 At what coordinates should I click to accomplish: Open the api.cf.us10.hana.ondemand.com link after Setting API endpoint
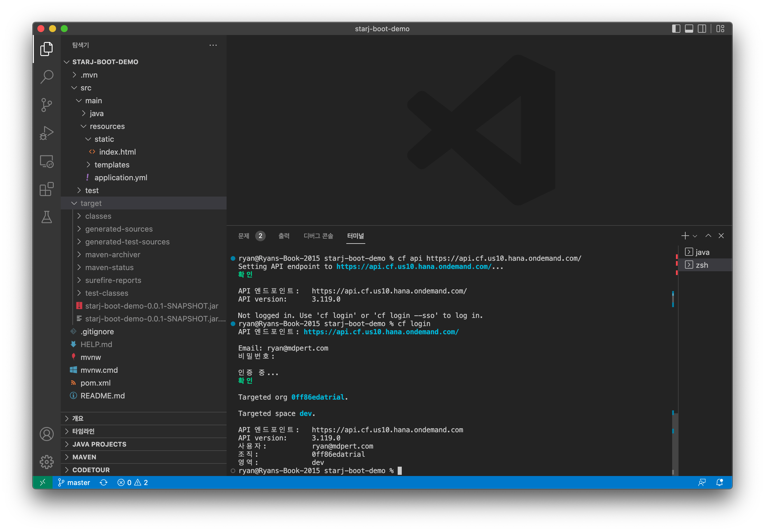[x=413, y=267]
